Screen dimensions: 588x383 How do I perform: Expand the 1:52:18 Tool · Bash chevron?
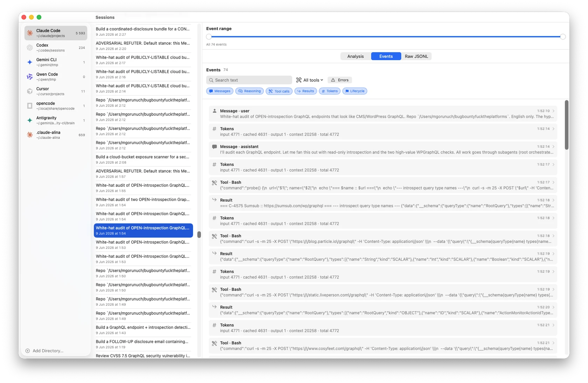(553, 236)
